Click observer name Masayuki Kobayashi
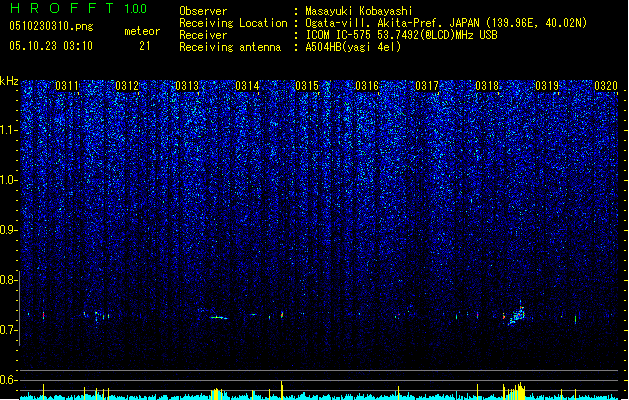Screen dimensions: 629x400 (359, 11)
